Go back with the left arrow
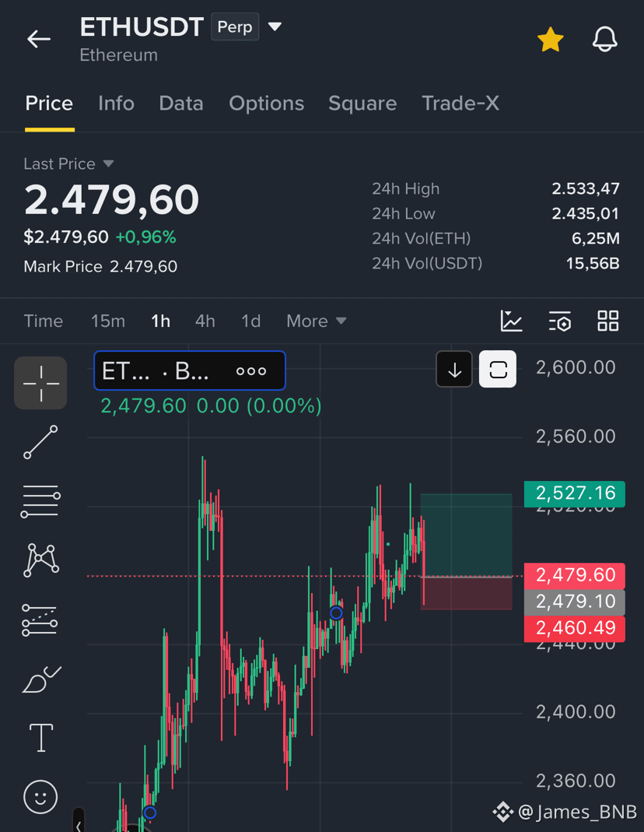The width and height of the screenshot is (644, 832). (x=39, y=39)
